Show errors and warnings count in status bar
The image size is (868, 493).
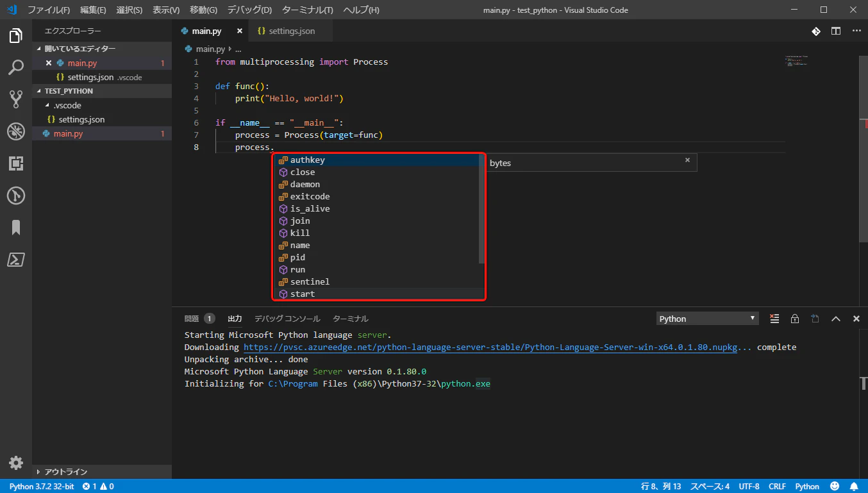[x=98, y=486]
